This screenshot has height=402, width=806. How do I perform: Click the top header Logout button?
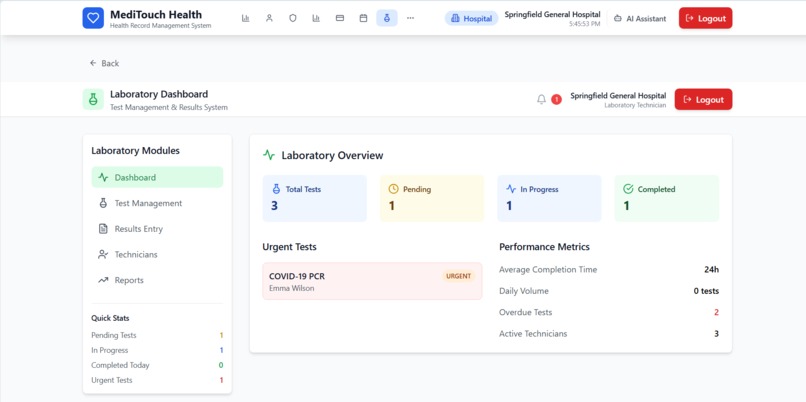pos(705,18)
